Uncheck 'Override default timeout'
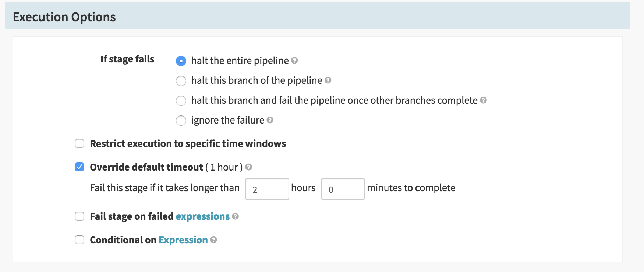 (x=79, y=167)
